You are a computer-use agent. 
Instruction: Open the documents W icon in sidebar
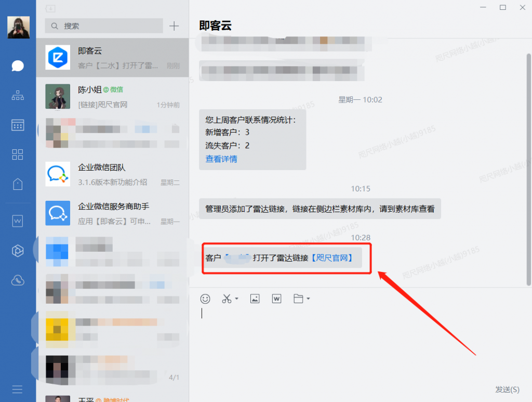[18, 221]
